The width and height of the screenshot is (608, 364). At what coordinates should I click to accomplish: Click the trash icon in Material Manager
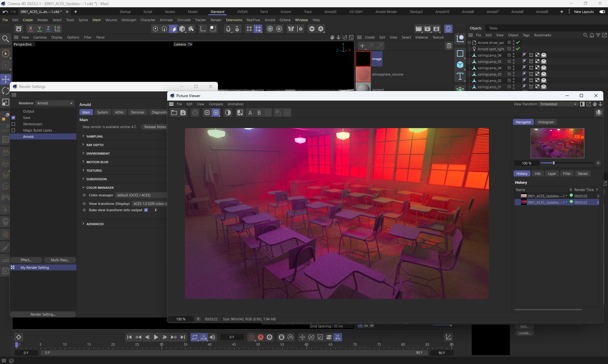[449, 46]
